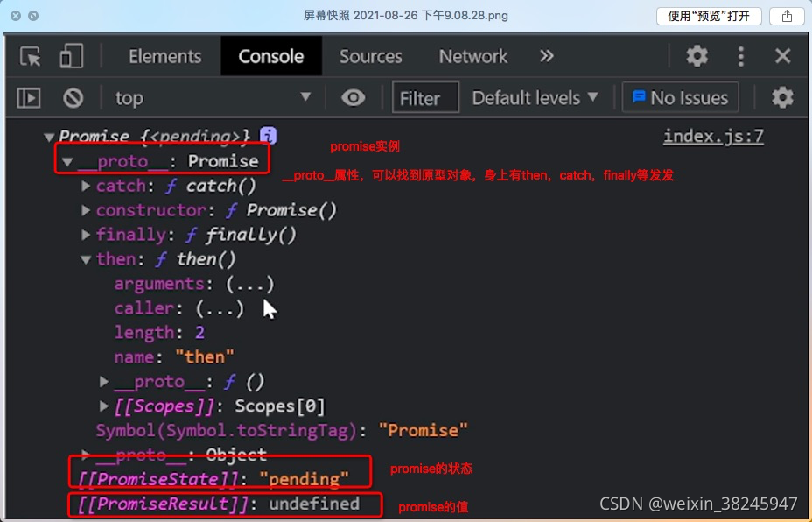The image size is (812, 522).
Task: Select the length: 2 property row
Action: click(159, 332)
